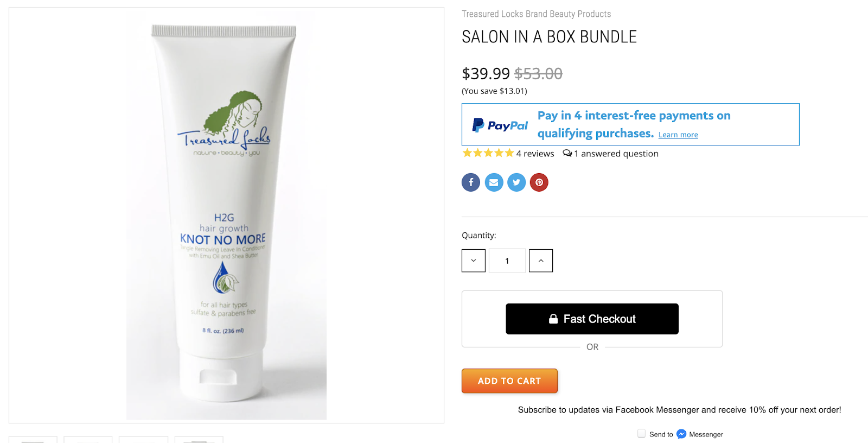Open PayPal Learn more link

click(678, 135)
